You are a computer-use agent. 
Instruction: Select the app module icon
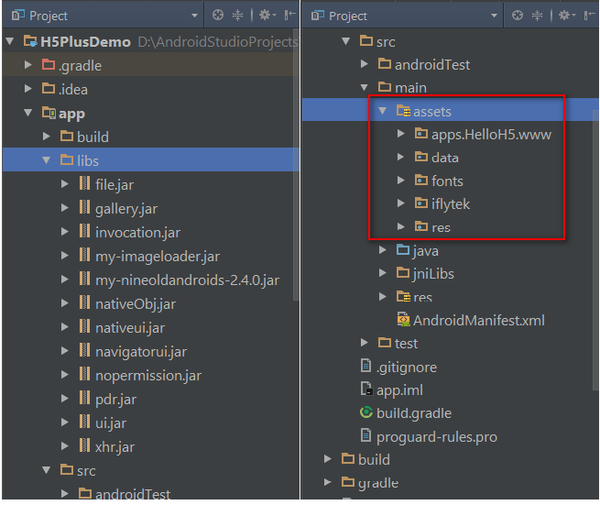coord(49,112)
